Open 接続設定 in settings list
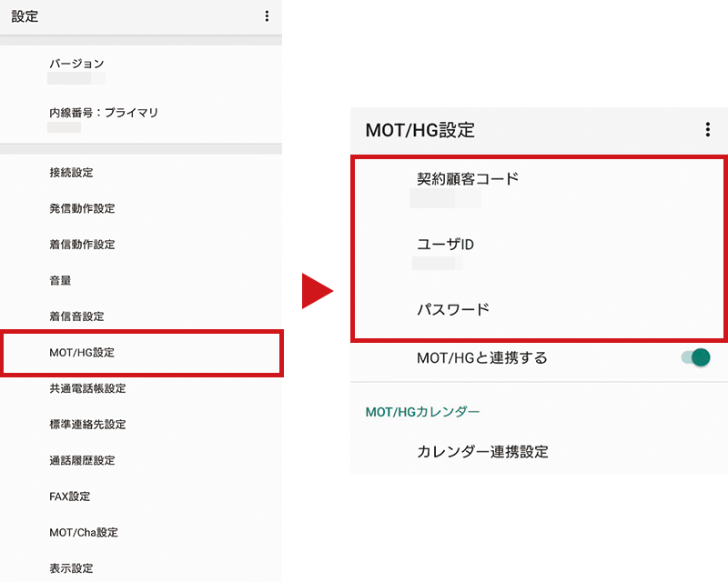Image resolution: width=728 pixels, height=582 pixels. [x=141, y=173]
